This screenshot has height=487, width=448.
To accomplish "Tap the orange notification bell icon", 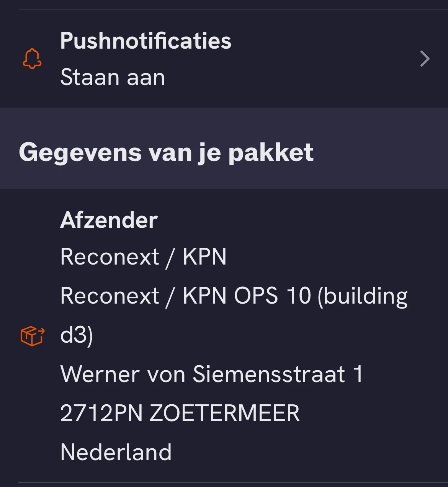I will point(32,59).
